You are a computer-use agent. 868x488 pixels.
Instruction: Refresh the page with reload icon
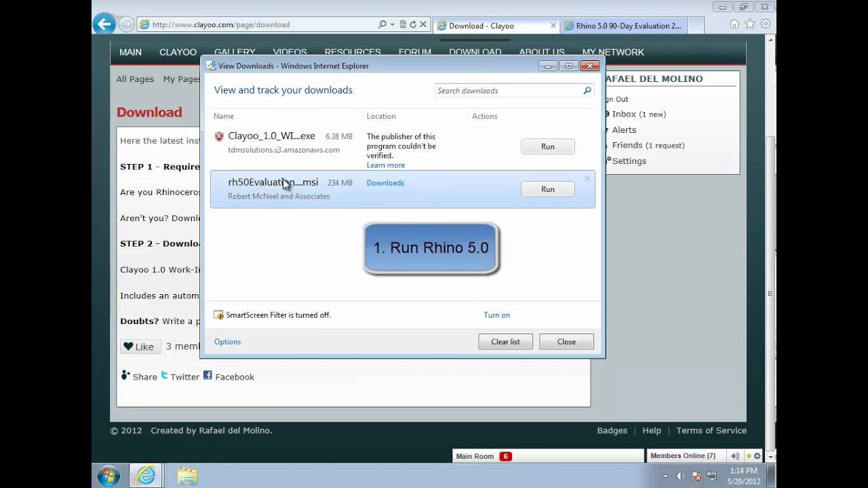[x=413, y=24]
